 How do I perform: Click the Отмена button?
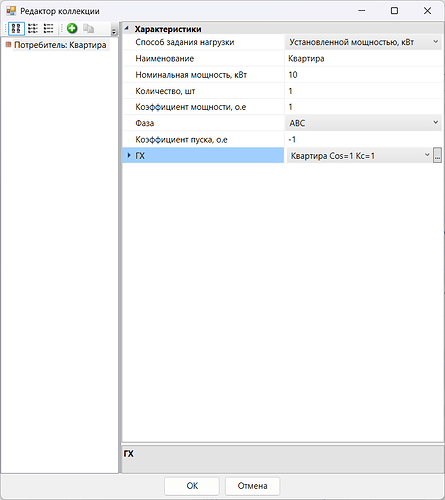(252, 486)
